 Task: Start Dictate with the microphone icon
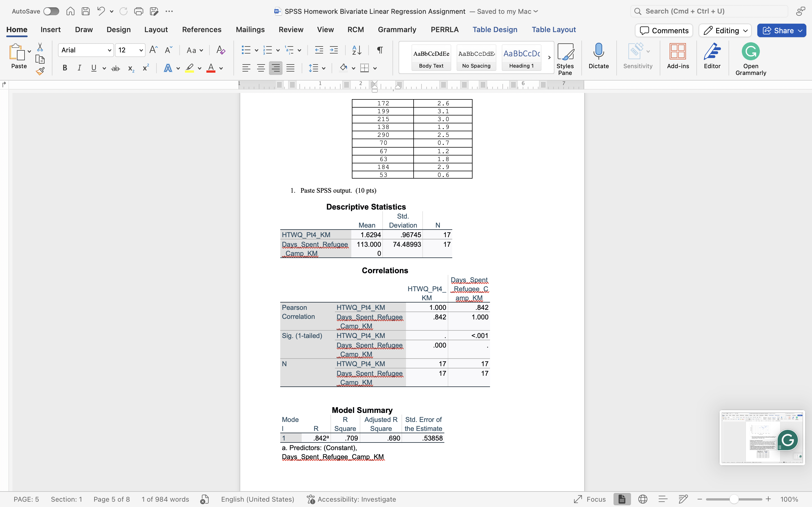[599, 54]
